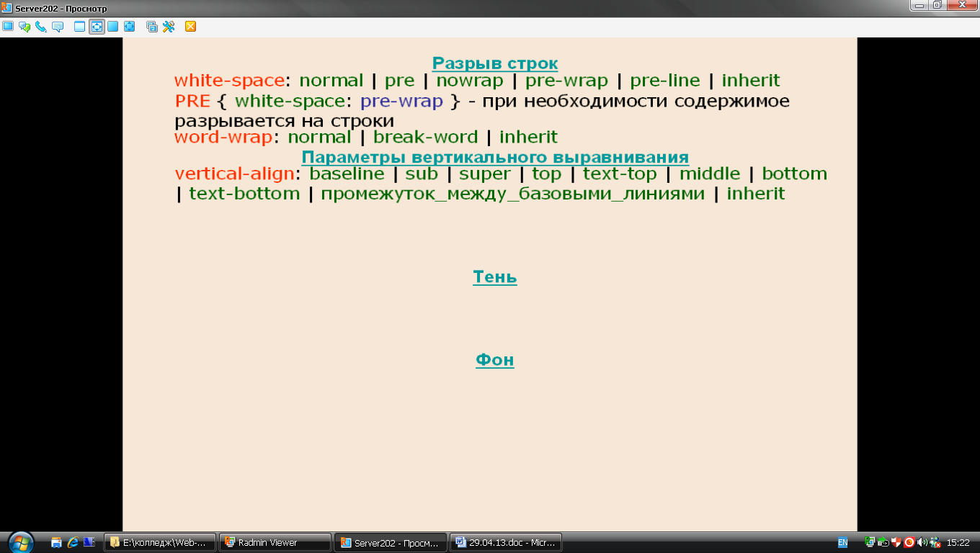Click the remote monitor selection icon
The width and height of the screenshot is (980, 553).
[152, 27]
